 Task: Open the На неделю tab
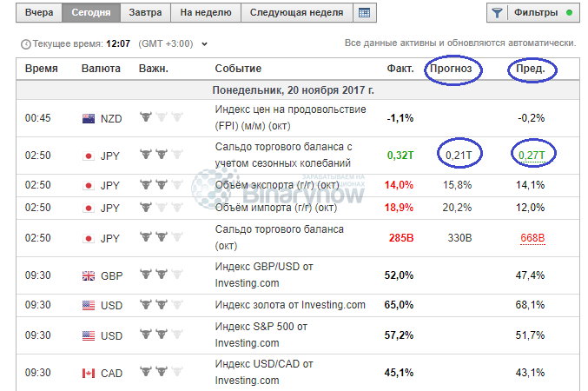pos(206,13)
